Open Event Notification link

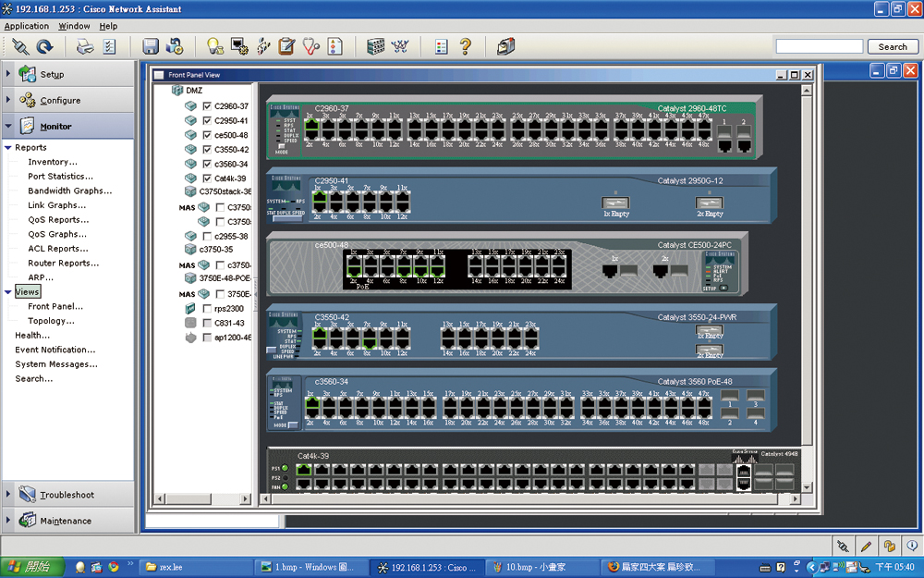click(55, 350)
